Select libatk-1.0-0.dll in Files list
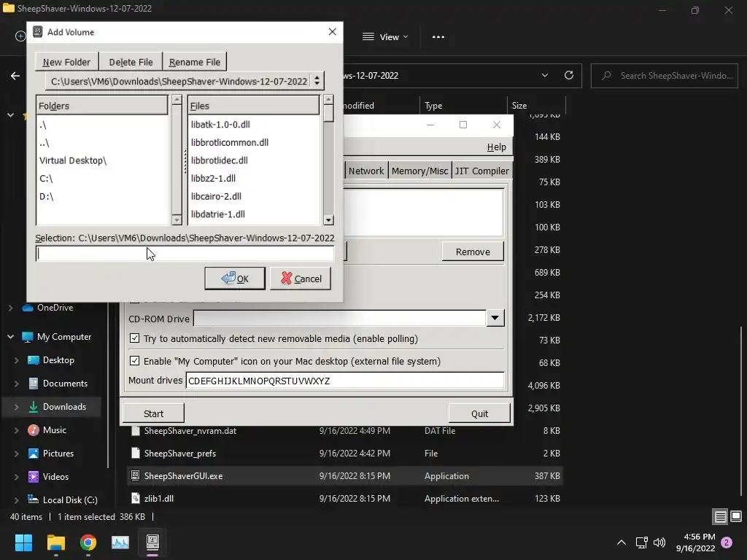Screen dimensions: 747x560 click(x=220, y=124)
